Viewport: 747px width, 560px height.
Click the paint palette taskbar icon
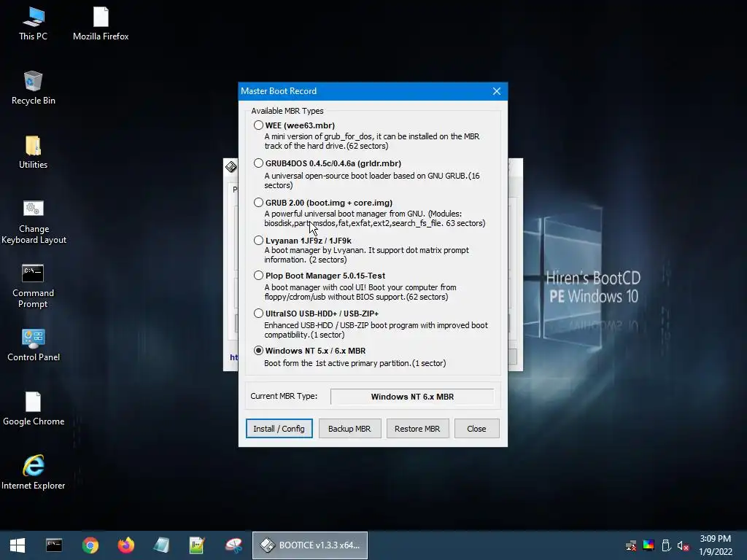tap(234, 545)
